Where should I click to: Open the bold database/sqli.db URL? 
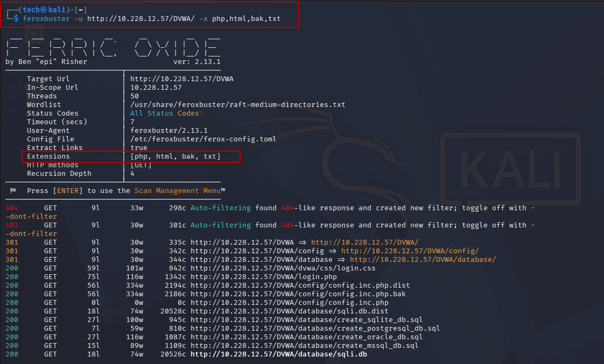click(x=279, y=354)
